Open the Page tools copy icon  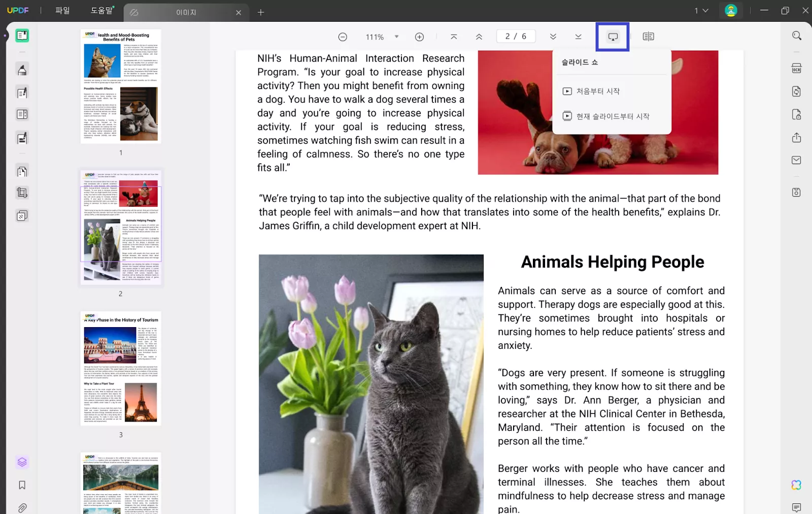coord(22,172)
